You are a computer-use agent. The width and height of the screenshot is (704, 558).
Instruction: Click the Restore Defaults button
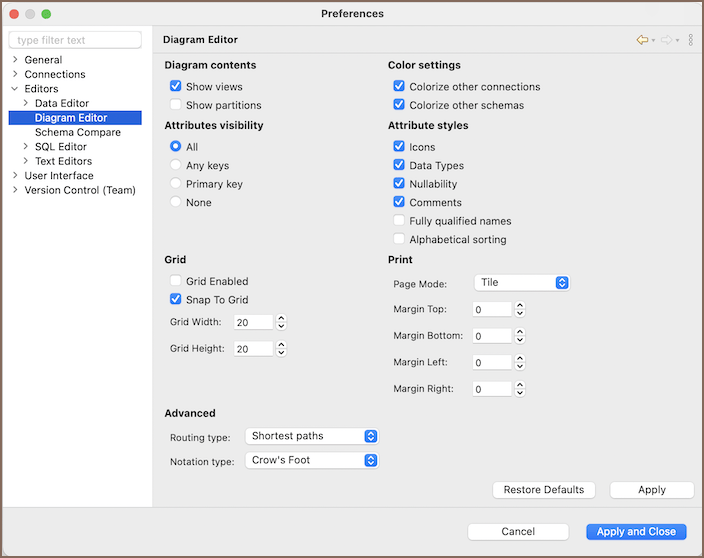pyautogui.click(x=544, y=490)
